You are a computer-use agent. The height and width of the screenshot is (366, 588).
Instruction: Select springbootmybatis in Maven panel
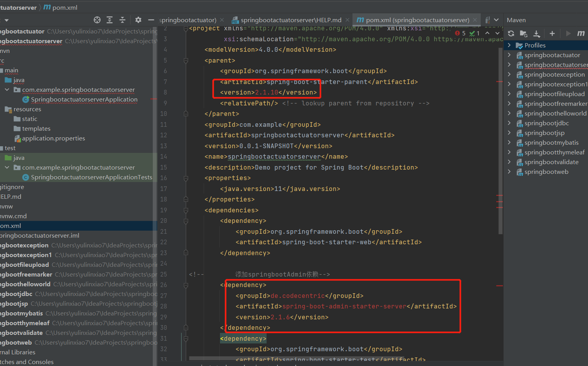coord(551,142)
